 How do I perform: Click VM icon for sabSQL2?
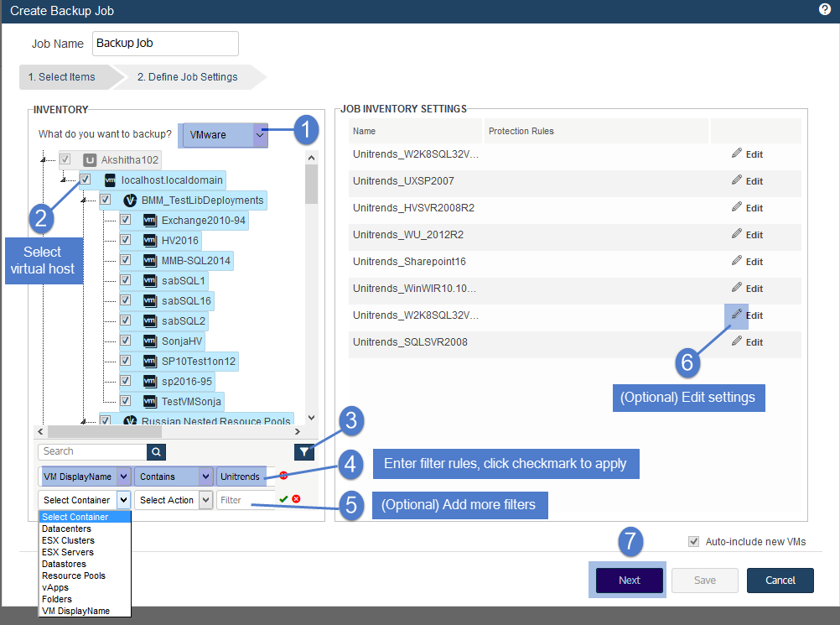[x=150, y=321]
